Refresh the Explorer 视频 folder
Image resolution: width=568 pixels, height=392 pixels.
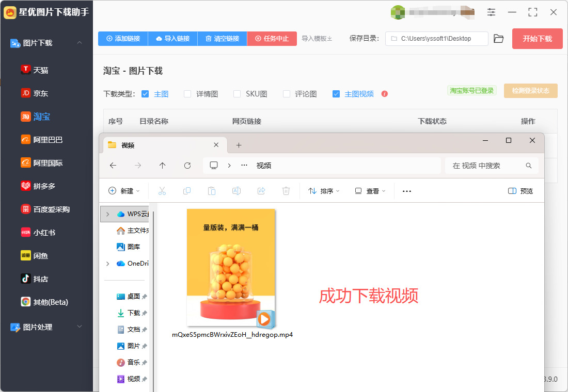click(187, 166)
